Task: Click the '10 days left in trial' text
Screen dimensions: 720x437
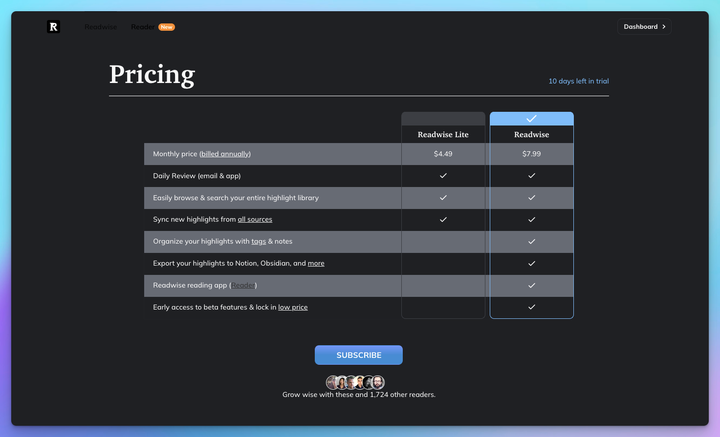Action: [x=578, y=81]
